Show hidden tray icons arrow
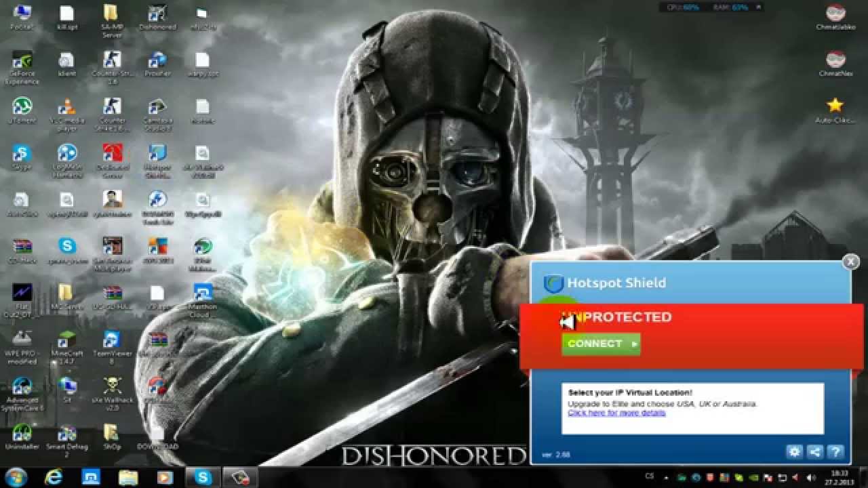868x488 pixels. tap(667, 478)
